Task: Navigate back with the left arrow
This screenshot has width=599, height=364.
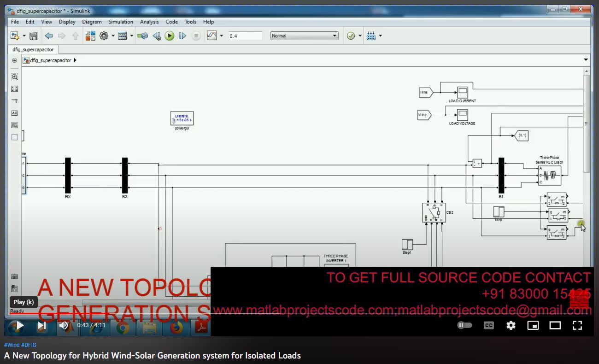Action: point(48,36)
